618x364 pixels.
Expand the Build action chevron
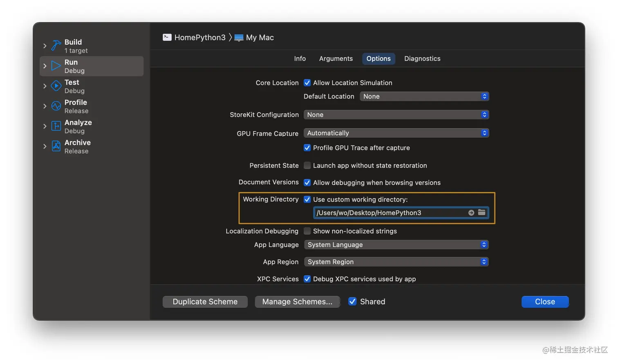tap(45, 46)
